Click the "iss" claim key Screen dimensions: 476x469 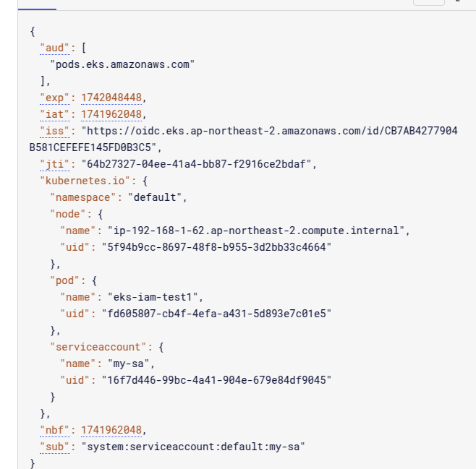pos(54,131)
